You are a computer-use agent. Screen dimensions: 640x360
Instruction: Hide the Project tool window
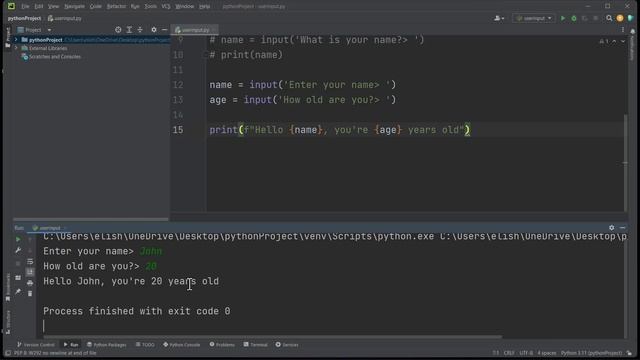tap(164, 30)
